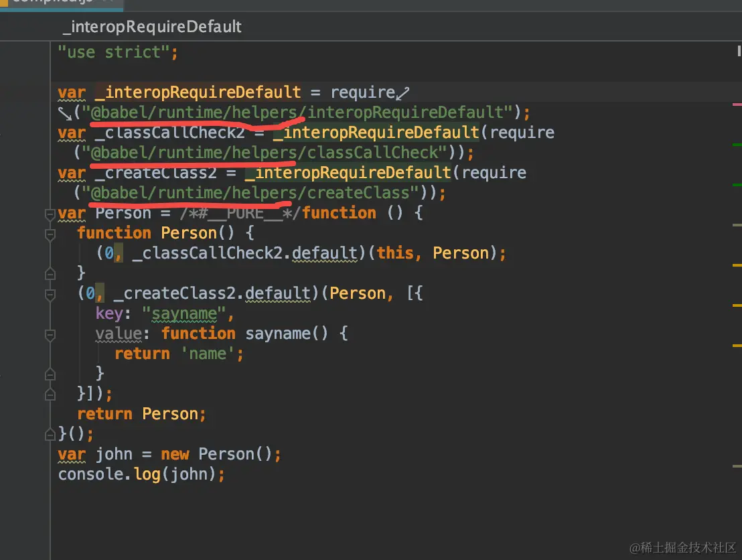Screen dimensions: 742x560
Task: Click 'john' in the var john declaration
Action: coord(114,454)
